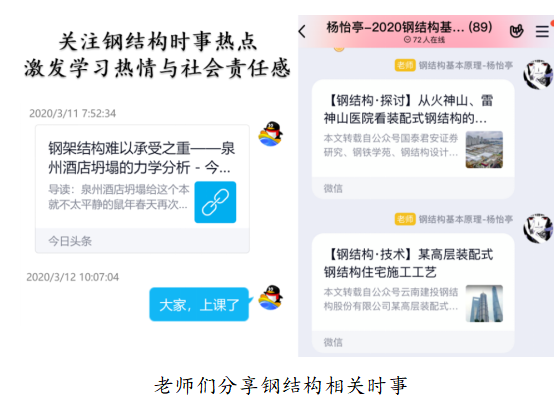The width and height of the screenshot is (558, 409).
Task: Click the high-rise building thumbnail image
Action: pyautogui.click(x=484, y=303)
